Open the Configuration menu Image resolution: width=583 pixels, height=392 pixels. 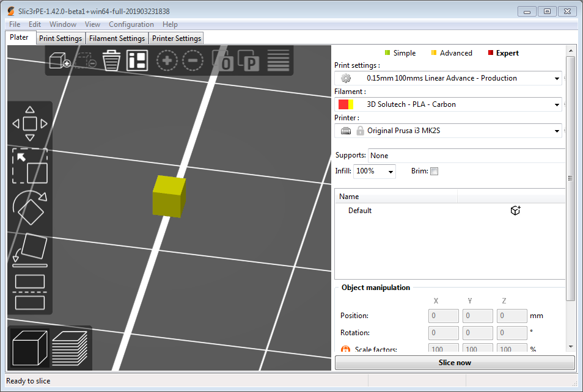coord(131,24)
